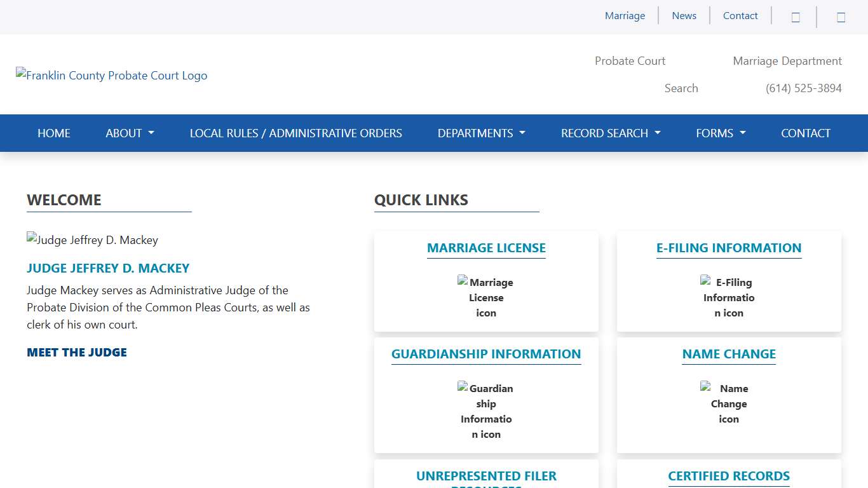
Task: Open the Departments dropdown in the navbar
Action: click(x=481, y=133)
